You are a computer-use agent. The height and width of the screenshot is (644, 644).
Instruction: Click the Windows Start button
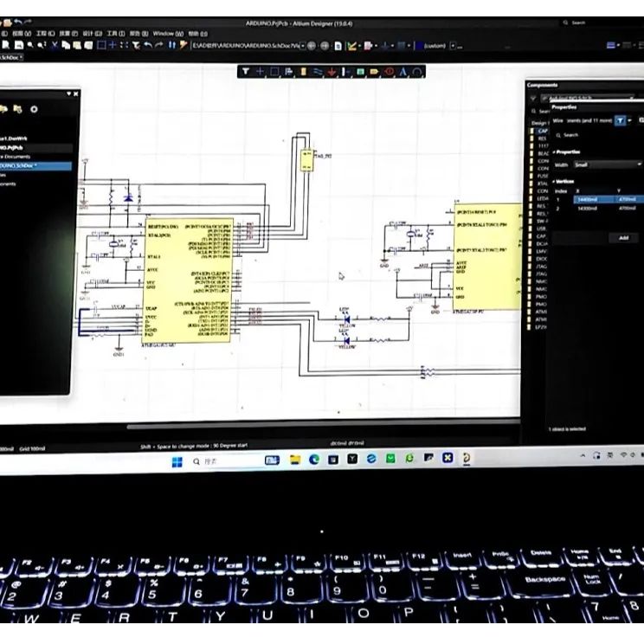(x=177, y=462)
